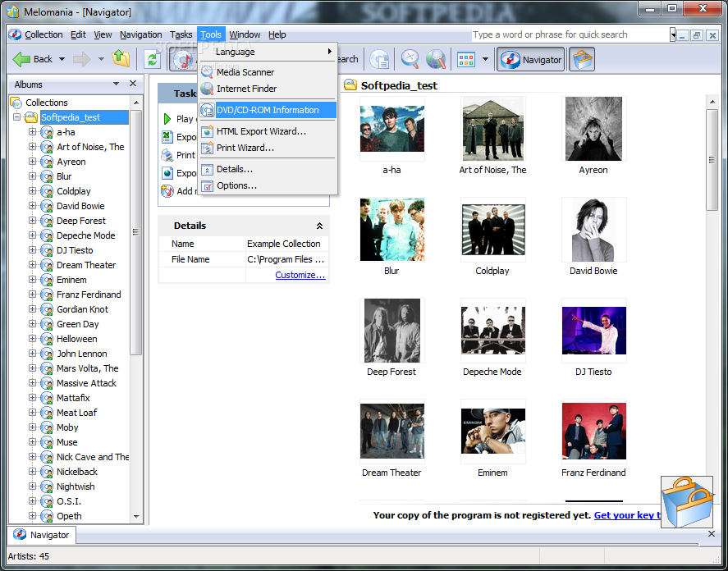Click the grey Forward arrow icon
This screenshot has width=728, height=571.
[x=82, y=59]
